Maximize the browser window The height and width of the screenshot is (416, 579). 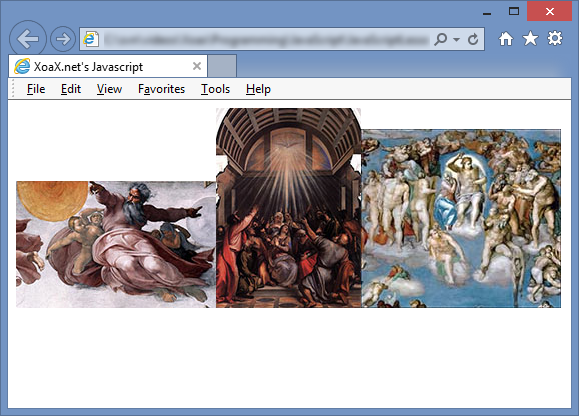(x=514, y=11)
